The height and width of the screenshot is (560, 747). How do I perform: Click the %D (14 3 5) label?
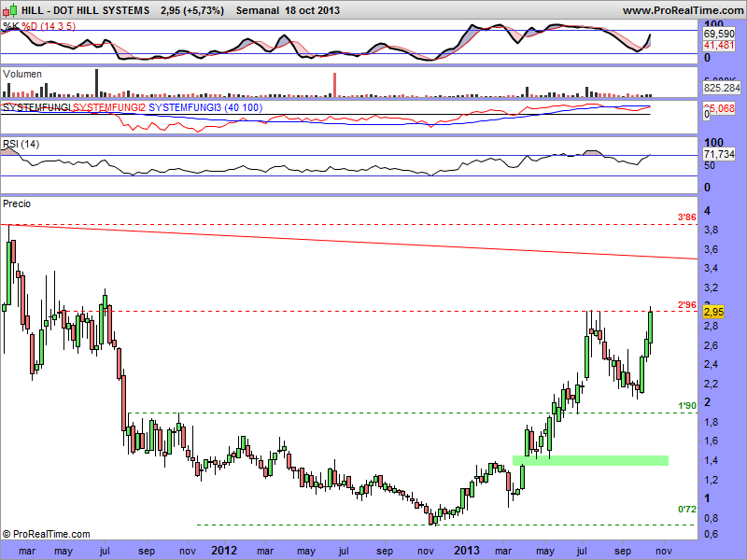coord(49,26)
